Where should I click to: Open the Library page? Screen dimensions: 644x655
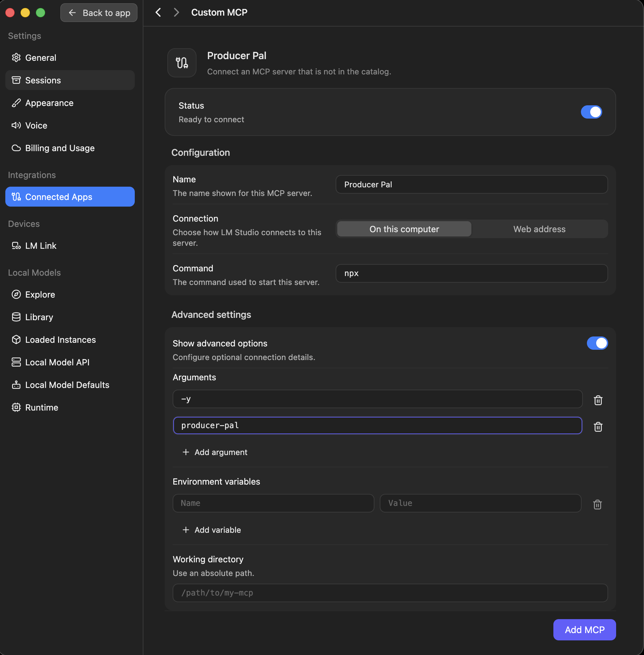[x=70, y=317]
